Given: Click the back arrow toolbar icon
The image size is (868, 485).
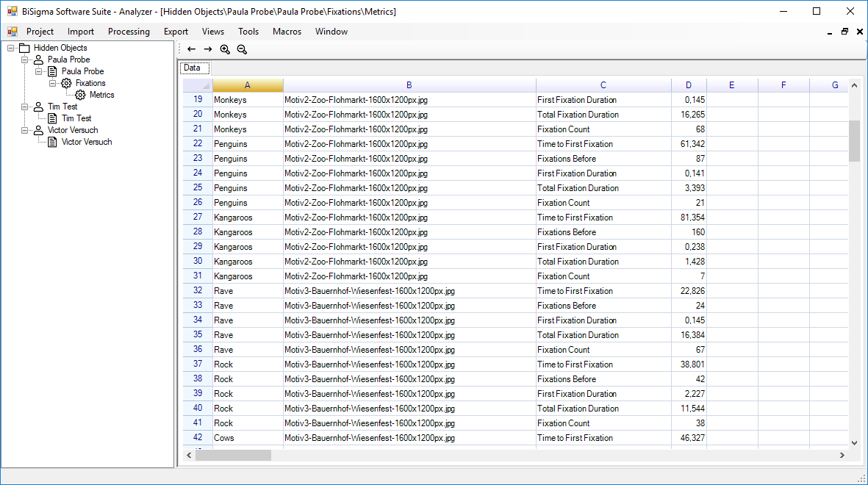Looking at the screenshot, I should point(192,49).
